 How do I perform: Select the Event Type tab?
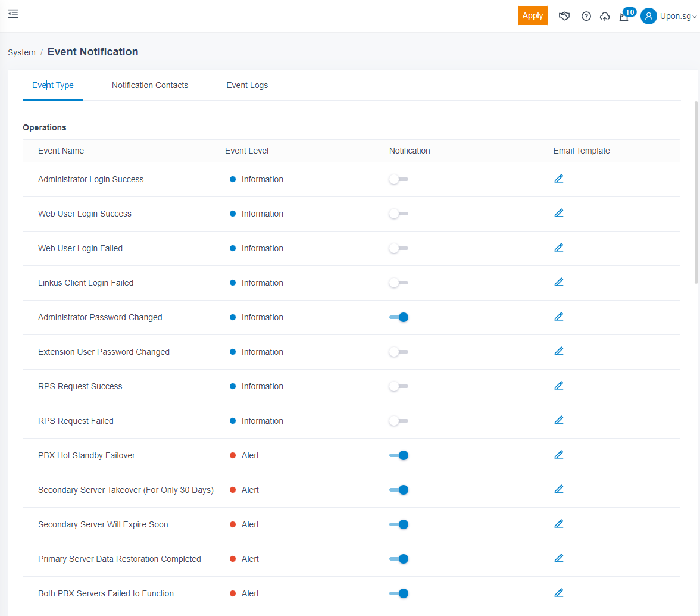[x=53, y=85]
